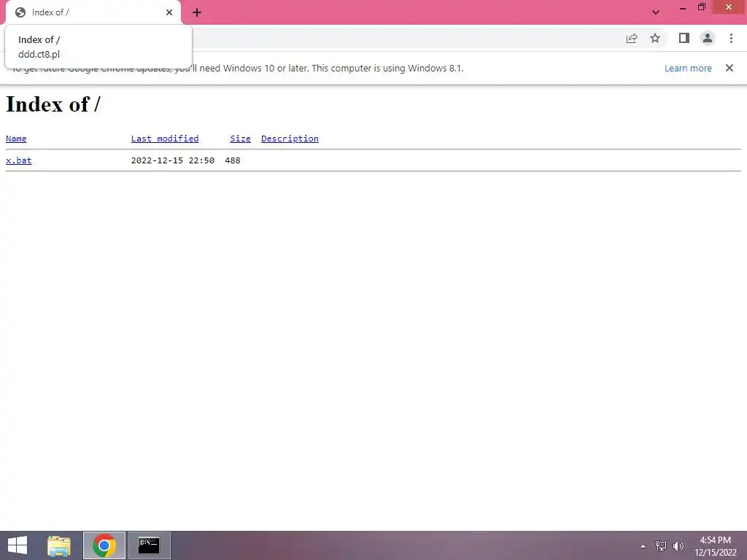The width and height of the screenshot is (747, 560).
Task: Open the x.bat file link
Action: (18, 160)
